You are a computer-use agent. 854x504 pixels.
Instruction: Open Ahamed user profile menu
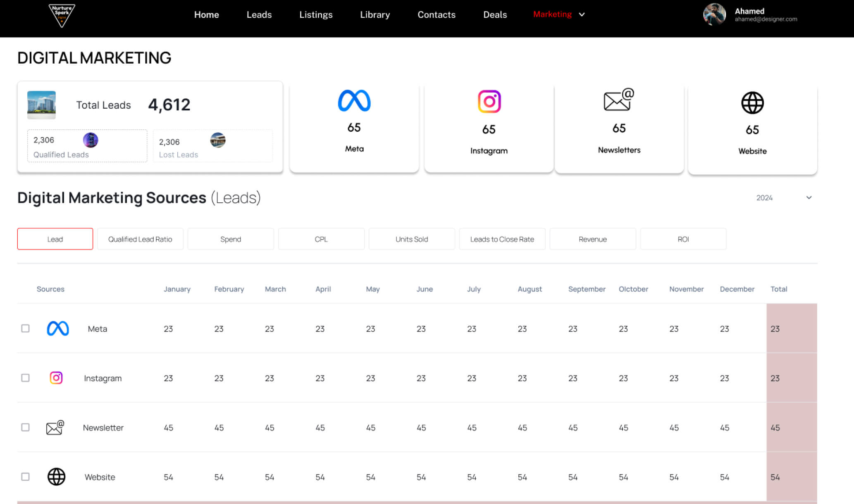pos(750,14)
